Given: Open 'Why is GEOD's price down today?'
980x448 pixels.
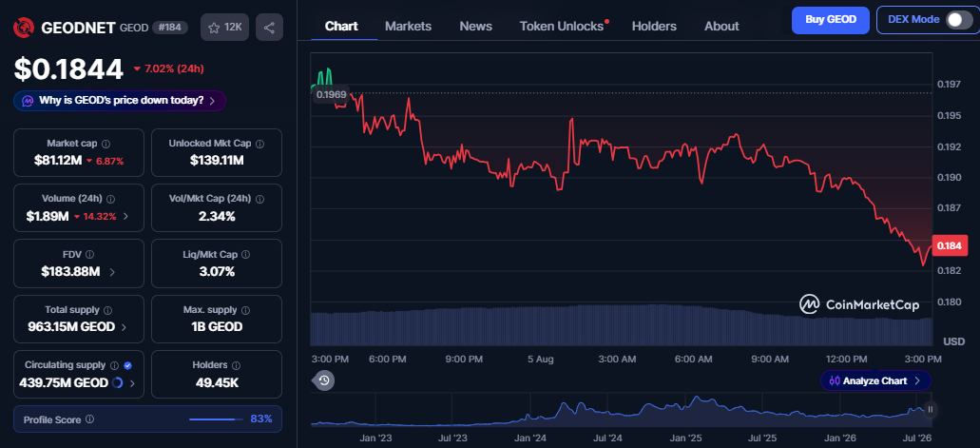Looking at the screenshot, I should click(x=120, y=101).
